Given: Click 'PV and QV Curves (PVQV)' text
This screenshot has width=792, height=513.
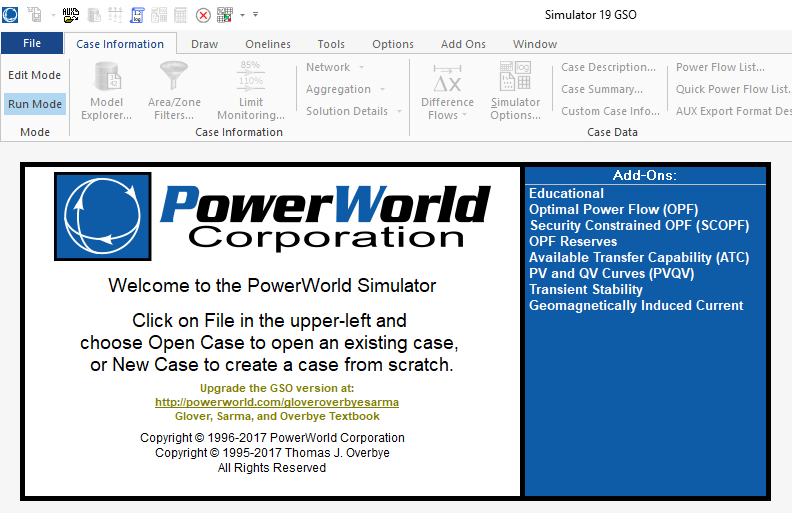Looking at the screenshot, I should point(612,274).
